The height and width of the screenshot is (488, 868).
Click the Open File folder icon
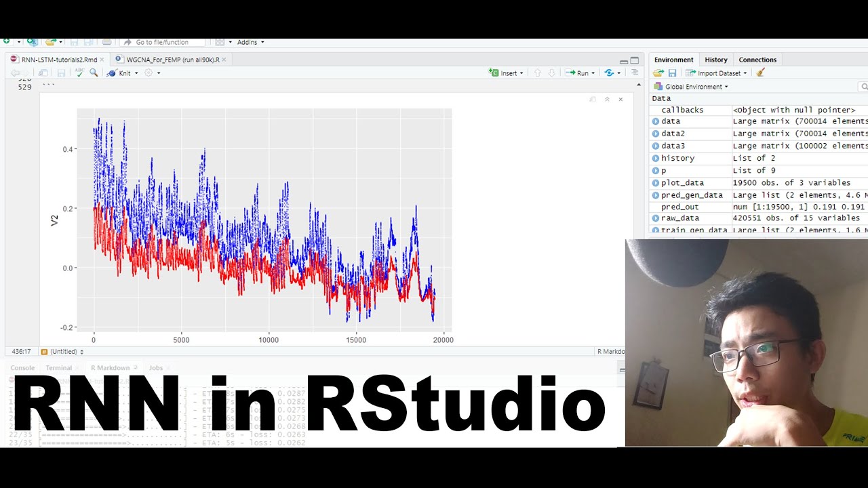coord(51,42)
